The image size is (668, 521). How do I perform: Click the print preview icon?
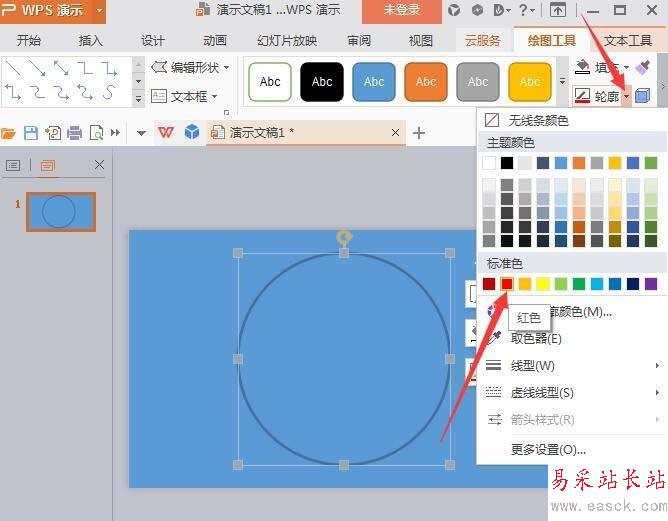97,133
